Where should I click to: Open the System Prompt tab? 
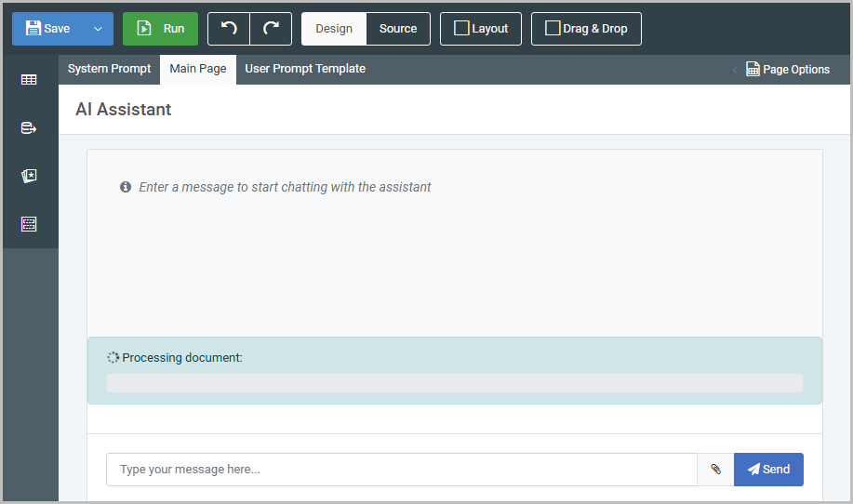tap(110, 69)
